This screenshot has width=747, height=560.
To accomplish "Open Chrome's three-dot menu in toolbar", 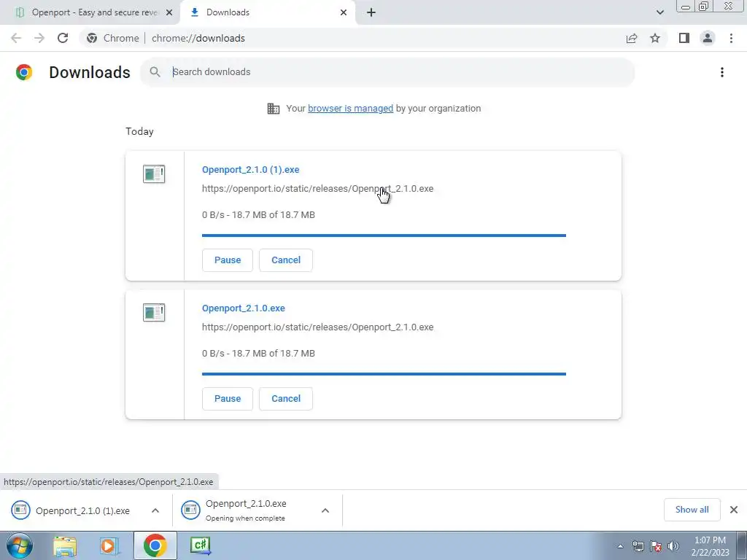I will 731,38.
